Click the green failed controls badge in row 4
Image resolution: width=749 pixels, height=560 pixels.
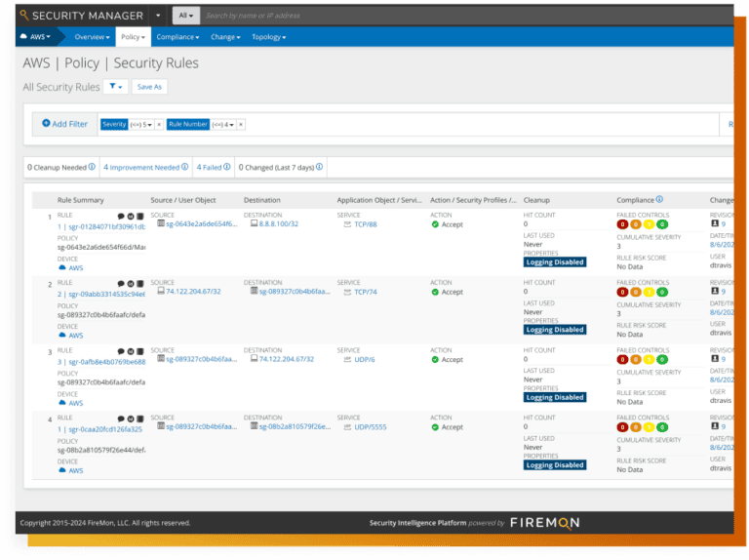(x=662, y=427)
